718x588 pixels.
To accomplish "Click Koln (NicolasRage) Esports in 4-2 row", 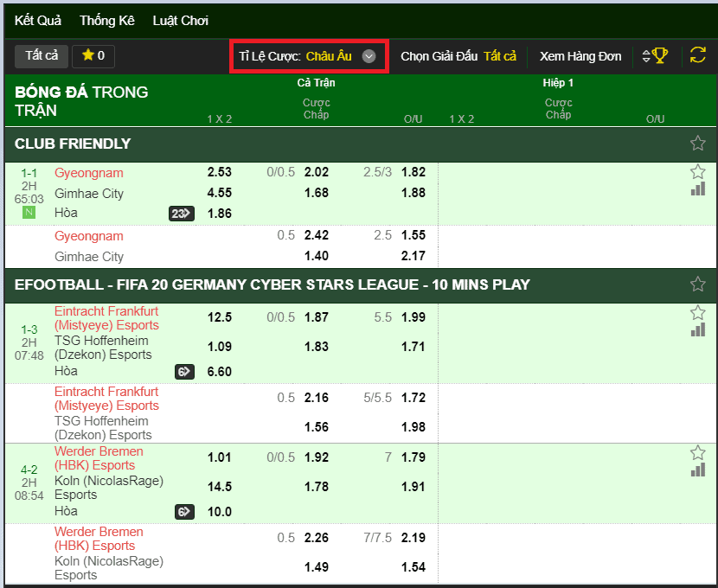I will (x=109, y=488).
